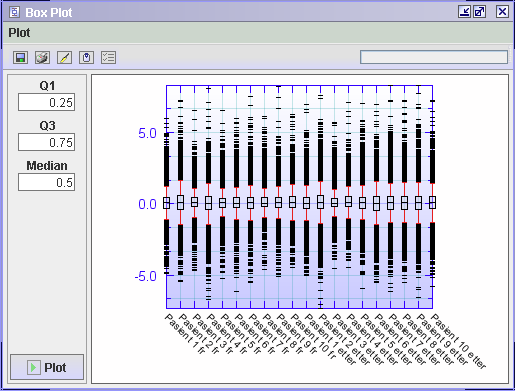The width and height of the screenshot is (515, 391).
Task: Select the yellow marker pen tool icon
Action: click(64, 58)
